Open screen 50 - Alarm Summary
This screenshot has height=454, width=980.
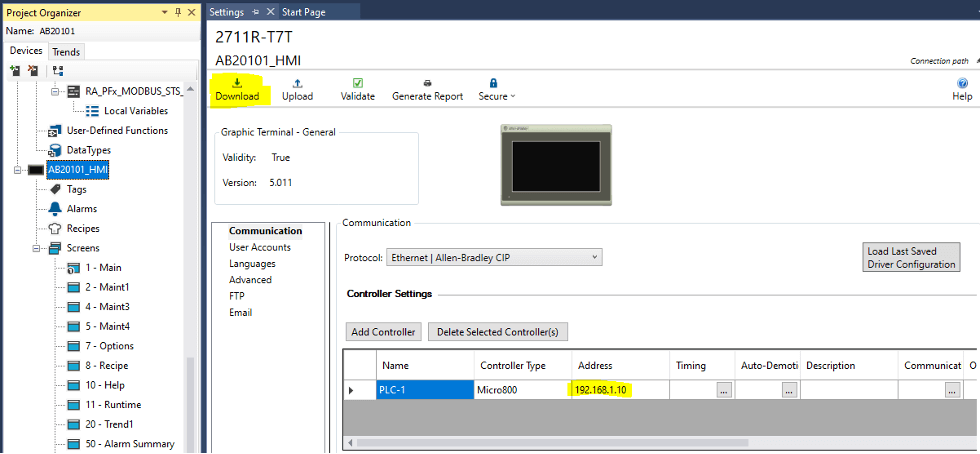coord(130,443)
